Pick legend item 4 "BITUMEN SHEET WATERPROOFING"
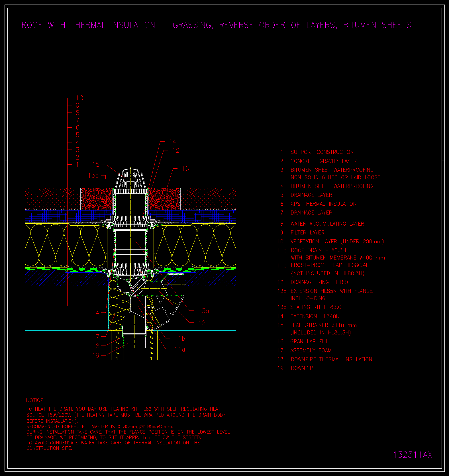The height and width of the screenshot is (476, 449). click(332, 186)
